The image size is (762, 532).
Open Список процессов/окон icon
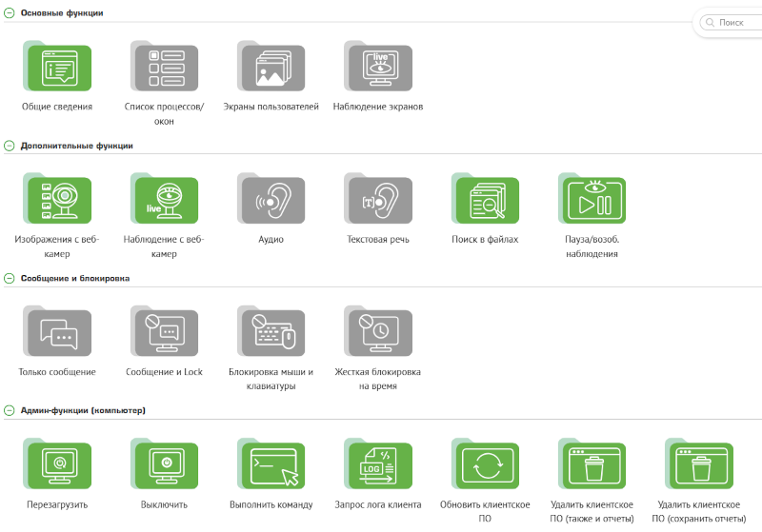click(164, 68)
